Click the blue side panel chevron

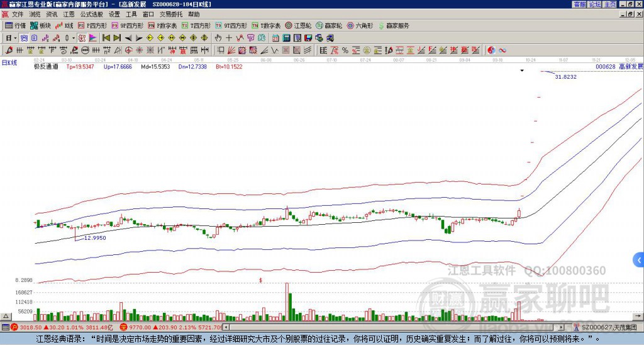pyautogui.click(x=639, y=260)
